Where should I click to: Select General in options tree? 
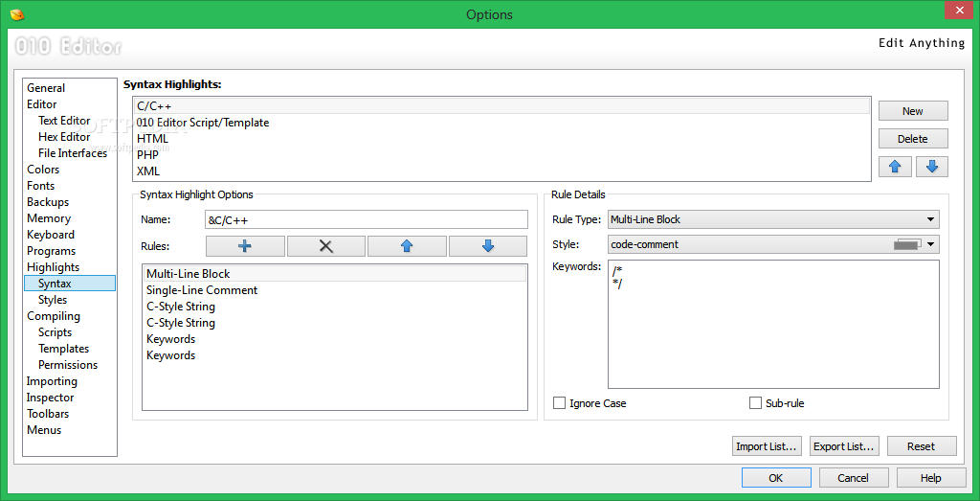[46, 88]
